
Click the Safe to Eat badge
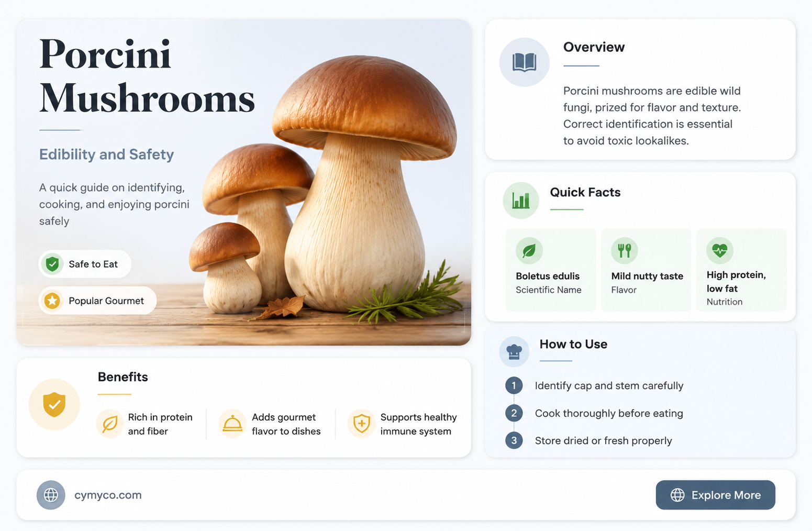(x=85, y=264)
